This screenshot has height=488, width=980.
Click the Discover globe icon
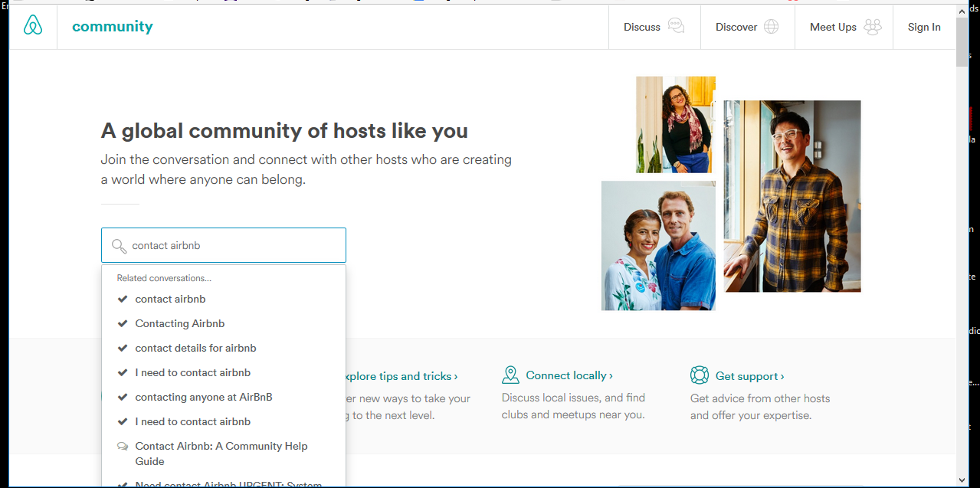pos(771,27)
